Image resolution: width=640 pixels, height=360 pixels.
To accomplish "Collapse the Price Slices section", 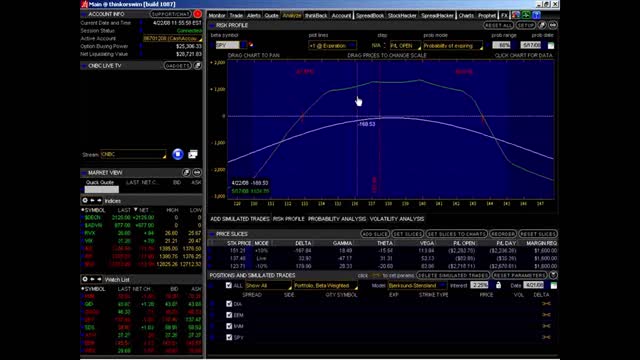I will 212,234.
